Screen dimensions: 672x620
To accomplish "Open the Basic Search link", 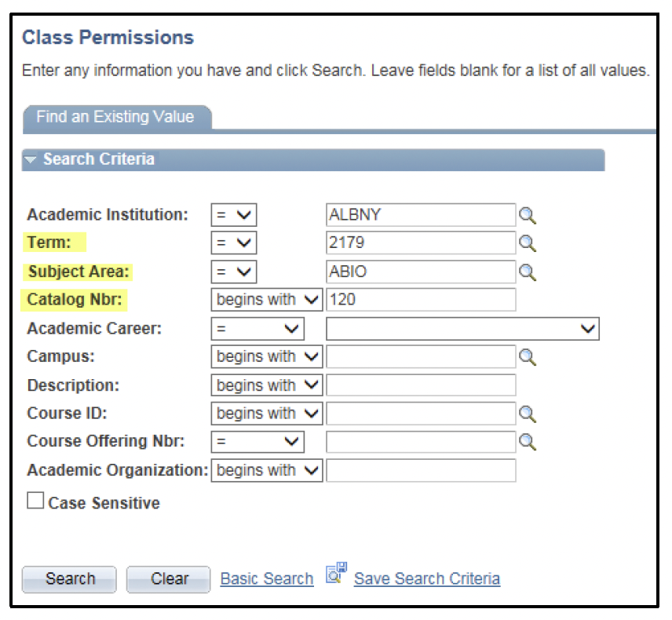I will click(267, 578).
